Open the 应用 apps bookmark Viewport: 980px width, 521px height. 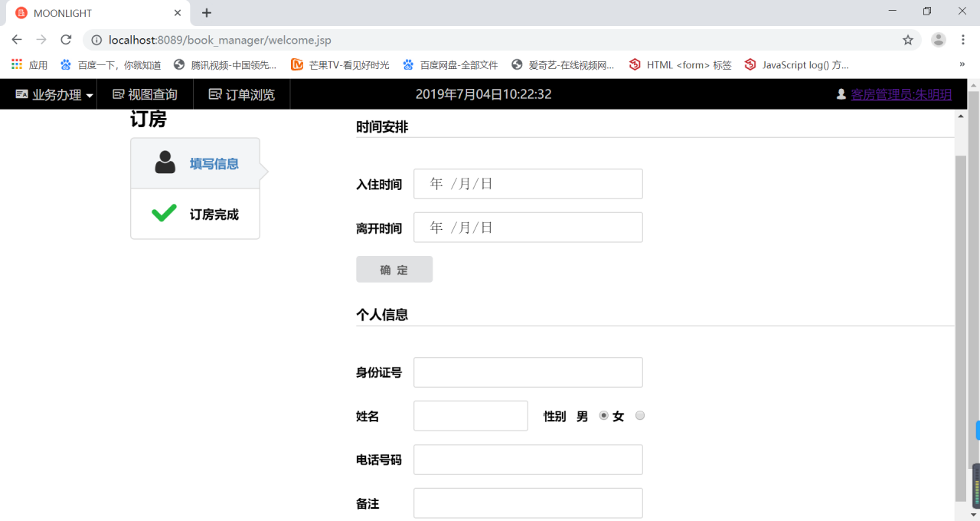coord(29,65)
